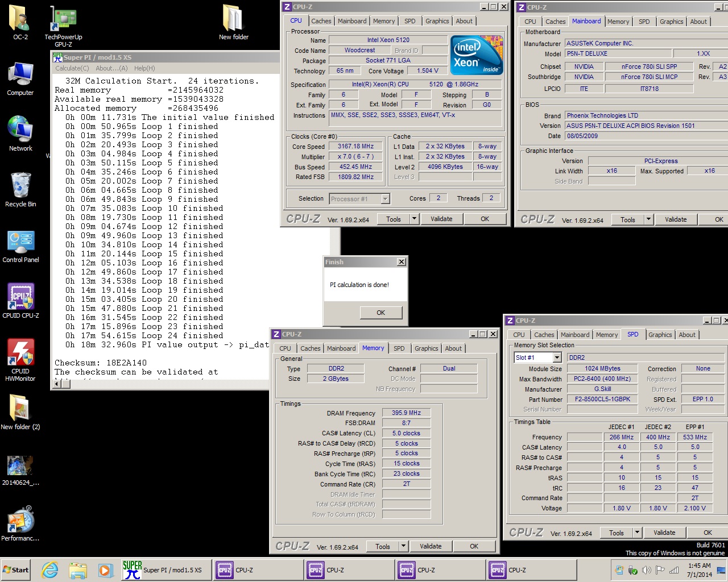Select the Computer desktop icon
The width and height of the screenshot is (728, 582).
(20, 78)
